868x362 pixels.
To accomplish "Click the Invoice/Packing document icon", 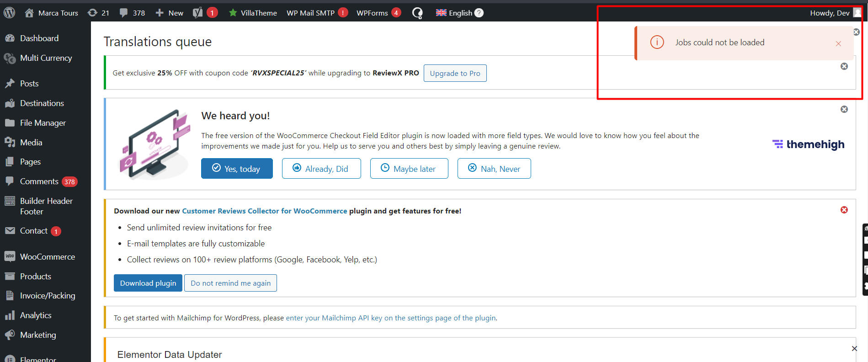I will click(x=10, y=296).
